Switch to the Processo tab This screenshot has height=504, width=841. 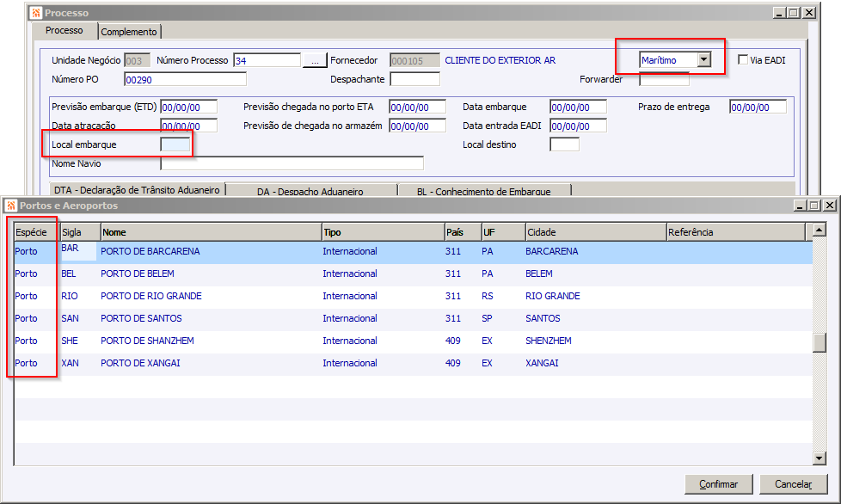(x=64, y=31)
